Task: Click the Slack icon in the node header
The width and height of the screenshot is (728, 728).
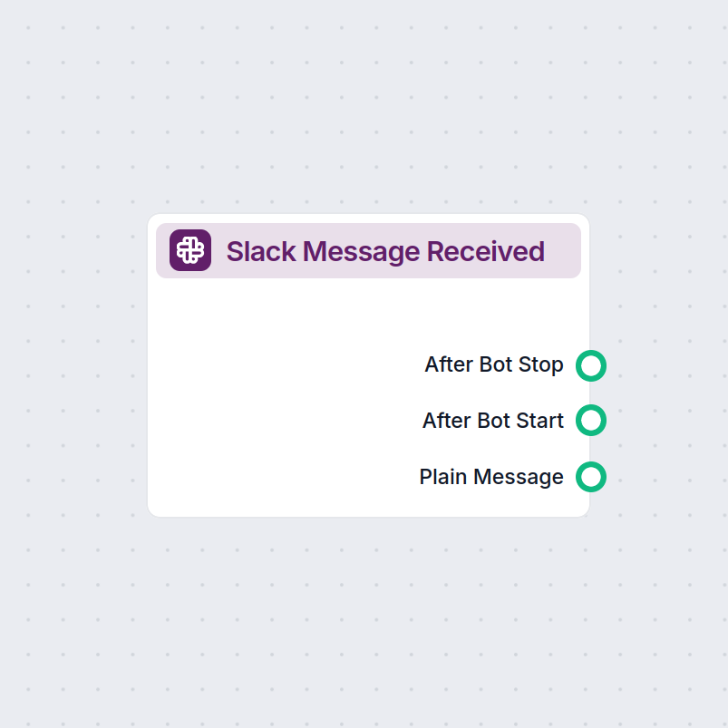Action: coord(189,249)
